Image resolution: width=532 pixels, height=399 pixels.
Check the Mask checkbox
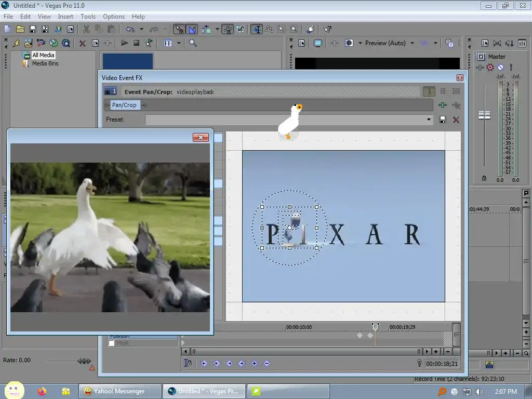[111, 343]
